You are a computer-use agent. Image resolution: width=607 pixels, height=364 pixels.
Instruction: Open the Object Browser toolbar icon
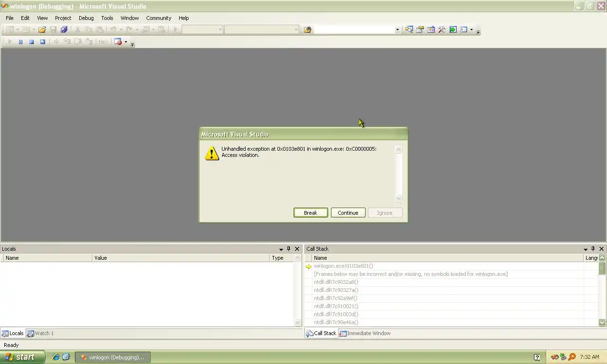(431, 29)
